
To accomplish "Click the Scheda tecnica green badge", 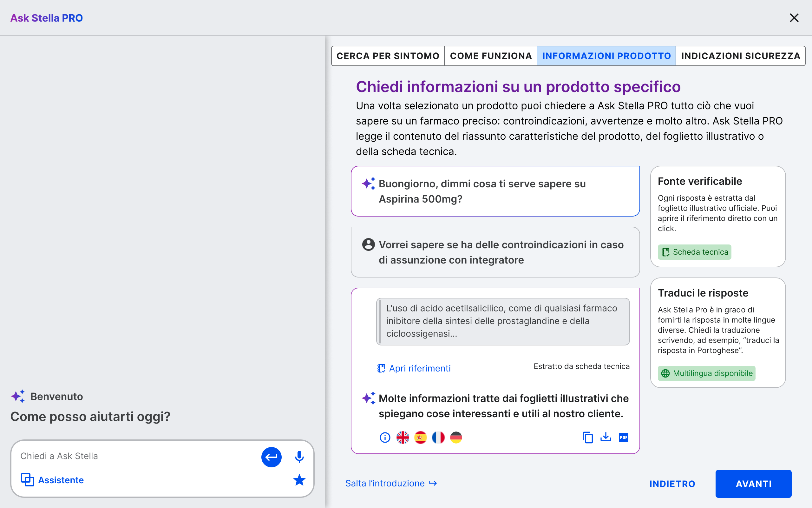I will pos(694,252).
